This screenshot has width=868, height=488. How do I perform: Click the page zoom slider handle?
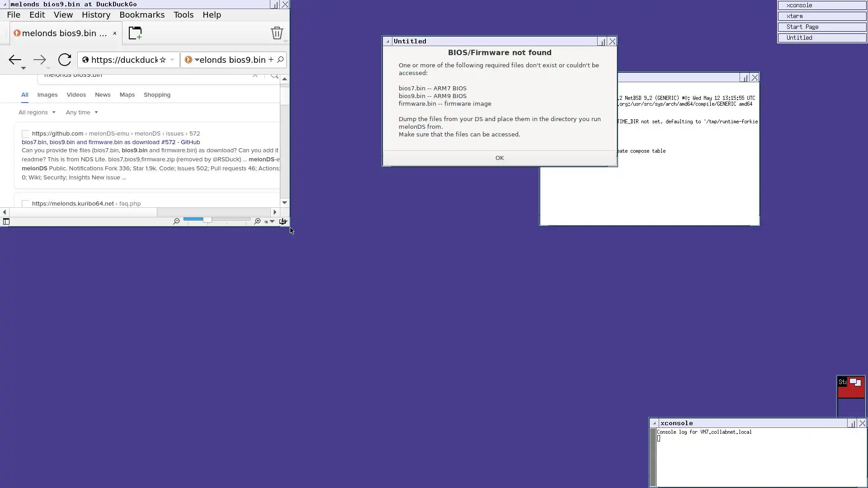click(x=207, y=220)
